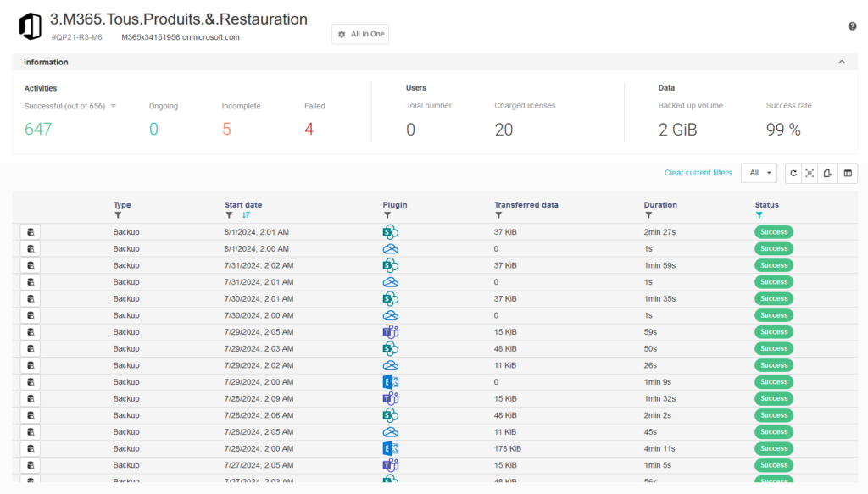The height and width of the screenshot is (494, 868).
Task: Click the All In One button
Action: 360,34
